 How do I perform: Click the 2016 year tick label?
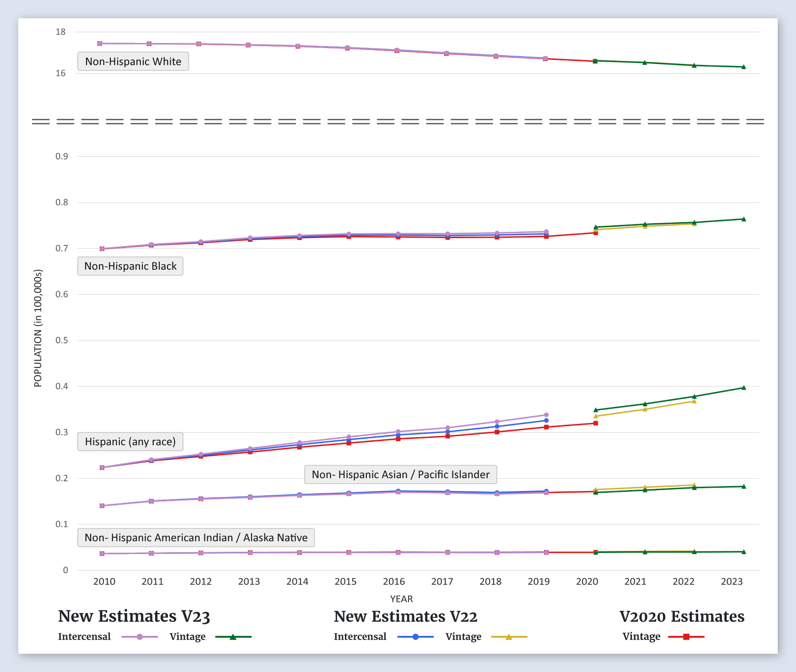tap(394, 581)
